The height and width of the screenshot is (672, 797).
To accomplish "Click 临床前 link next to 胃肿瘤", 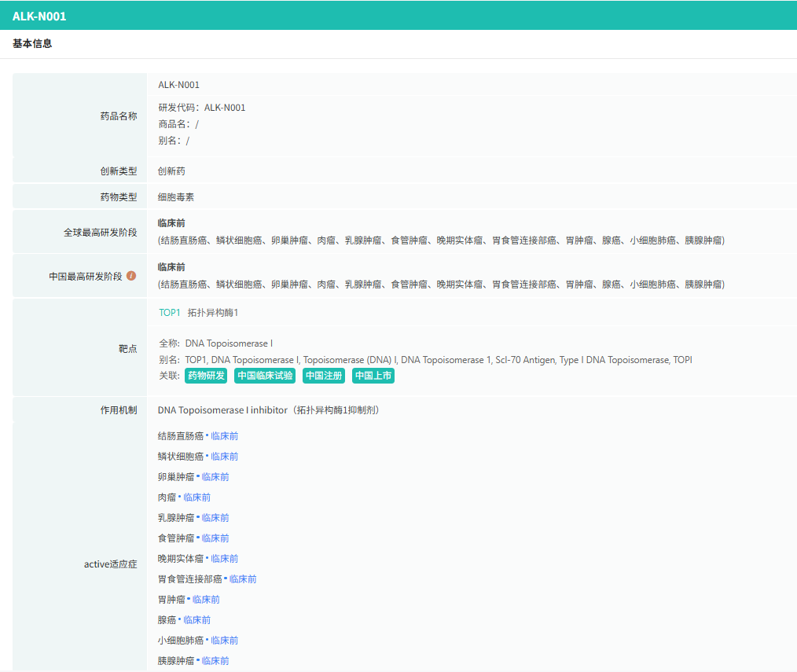I will (206, 600).
